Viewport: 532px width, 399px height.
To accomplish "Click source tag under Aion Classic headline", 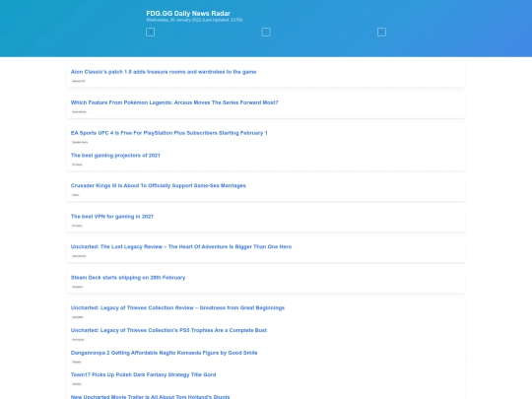I will 79,81.
